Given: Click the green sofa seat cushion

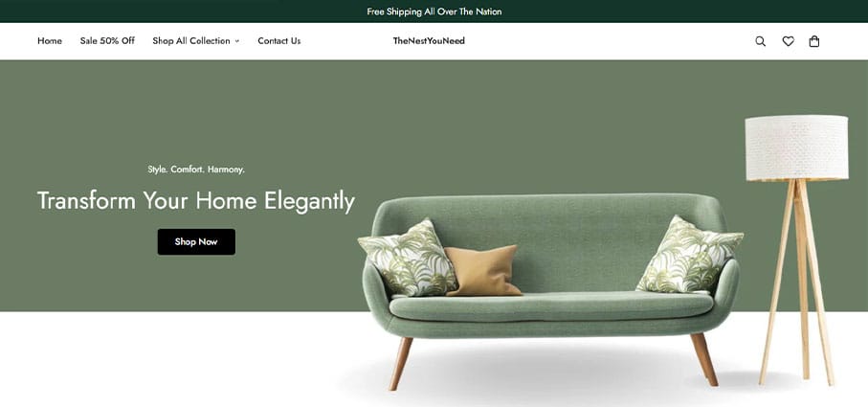Looking at the screenshot, I should pos(551,305).
